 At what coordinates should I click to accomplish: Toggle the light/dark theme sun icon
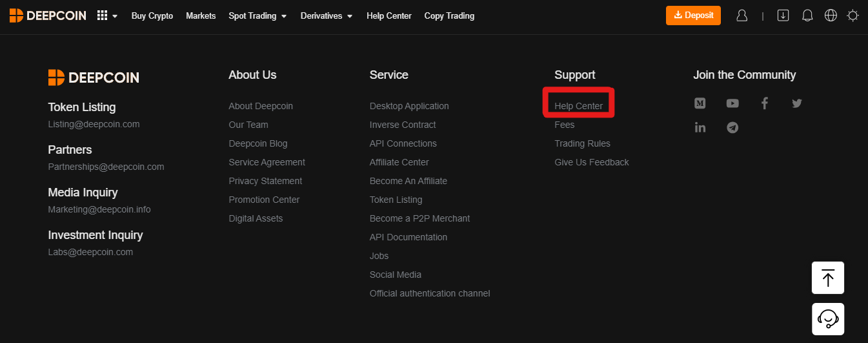tap(853, 16)
